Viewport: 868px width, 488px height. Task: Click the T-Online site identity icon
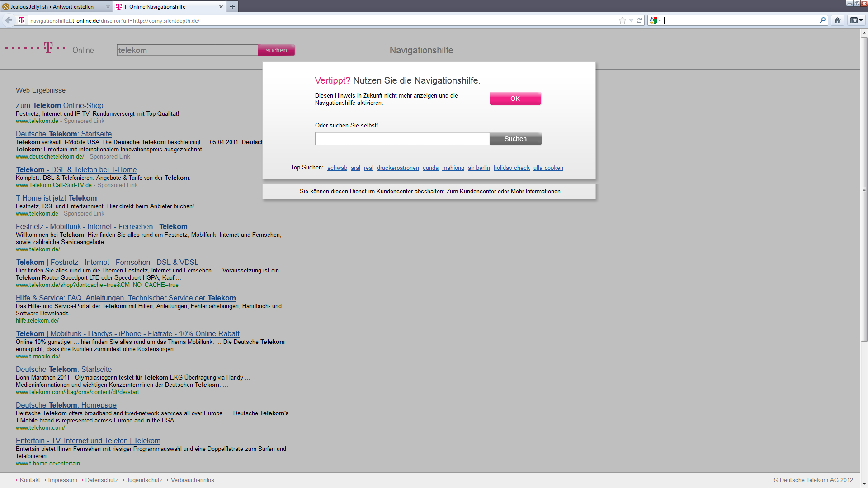pos(22,20)
